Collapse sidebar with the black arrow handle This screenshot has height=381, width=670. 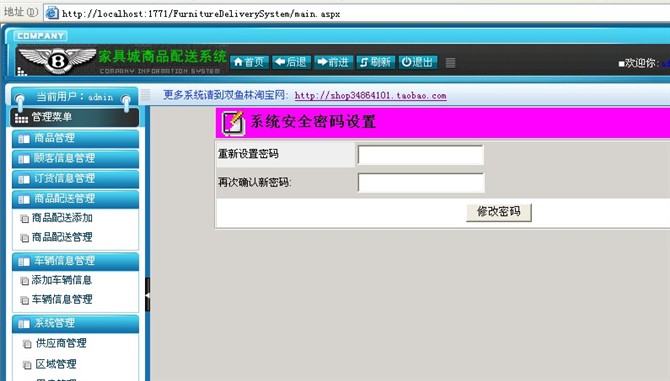point(147,294)
